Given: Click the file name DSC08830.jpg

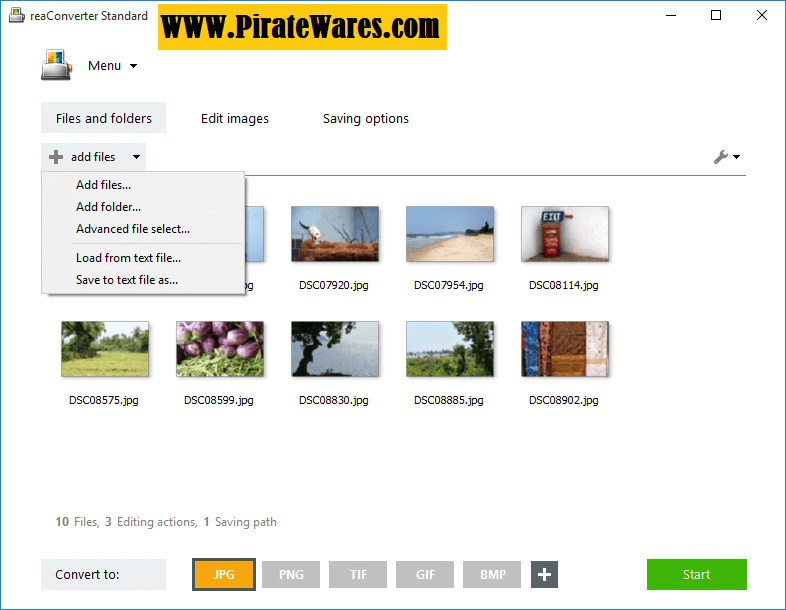Looking at the screenshot, I should 334,400.
